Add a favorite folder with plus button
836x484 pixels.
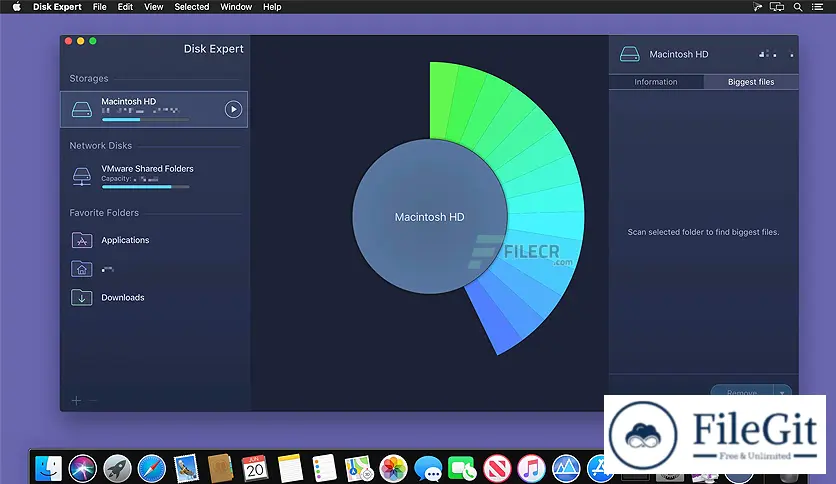tap(76, 400)
